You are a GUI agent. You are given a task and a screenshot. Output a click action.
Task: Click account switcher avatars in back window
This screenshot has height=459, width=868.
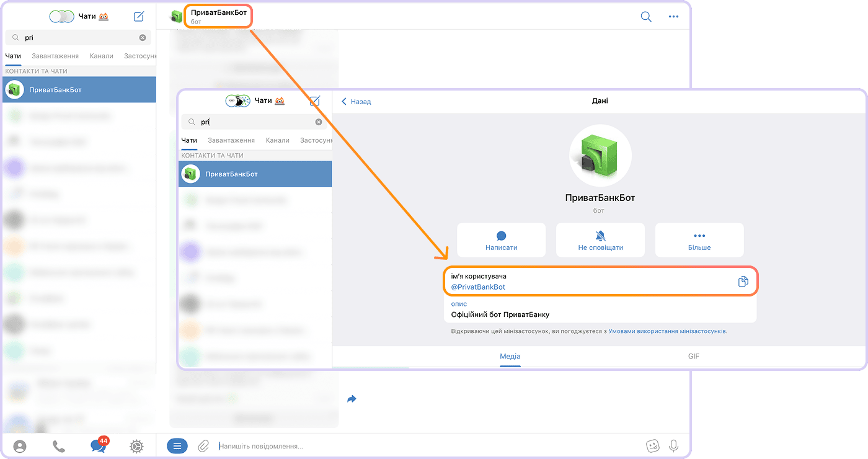(x=61, y=17)
